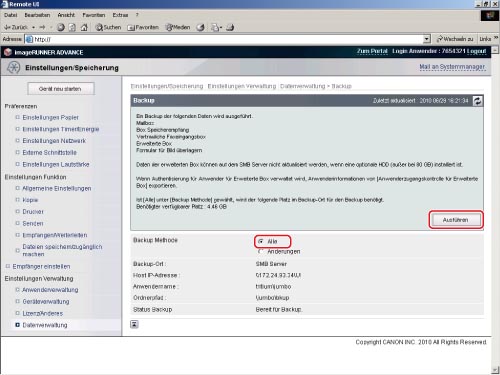The width and height of the screenshot is (500, 375).
Task: Open Dateien speichern/zugänglich machen link
Action: coord(62,250)
